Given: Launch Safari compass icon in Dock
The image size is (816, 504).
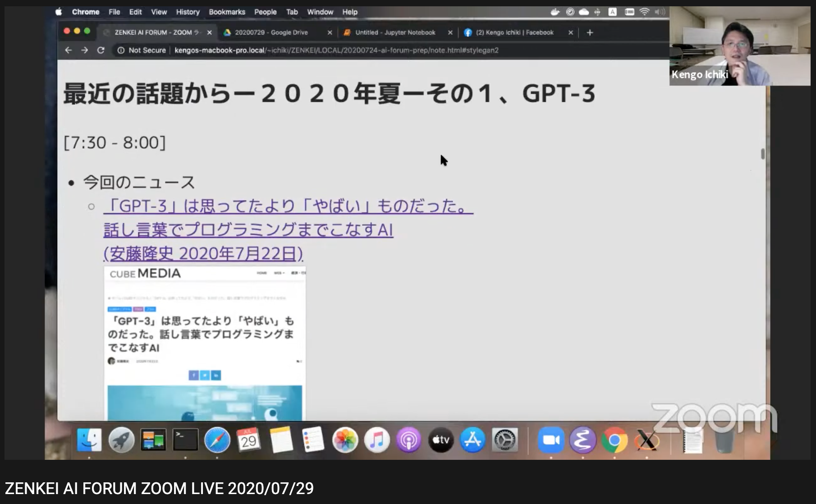Looking at the screenshot, I should pyautogui.click(x=217, y=440).
